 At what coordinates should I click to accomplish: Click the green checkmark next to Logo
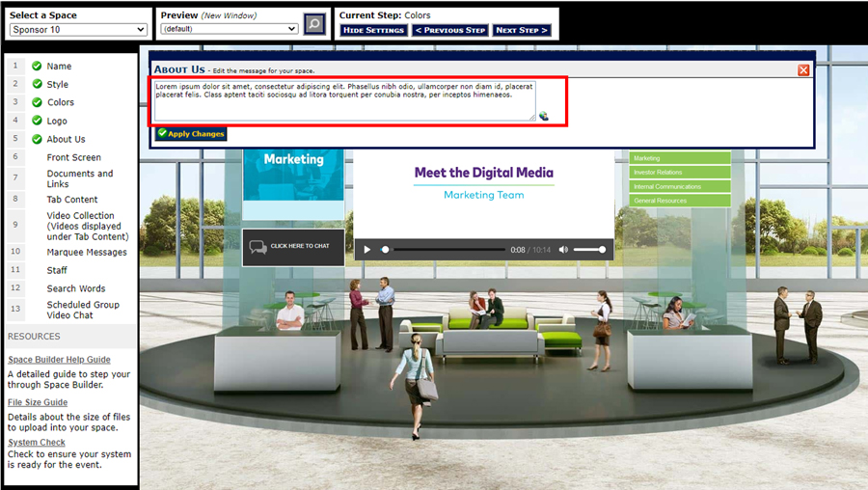click(x=37, y=121)
